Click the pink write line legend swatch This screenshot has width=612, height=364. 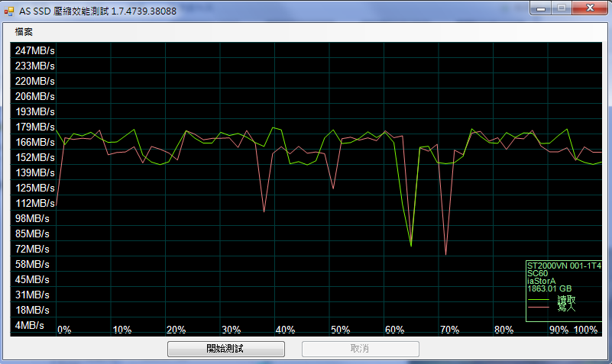pos(538,308)
